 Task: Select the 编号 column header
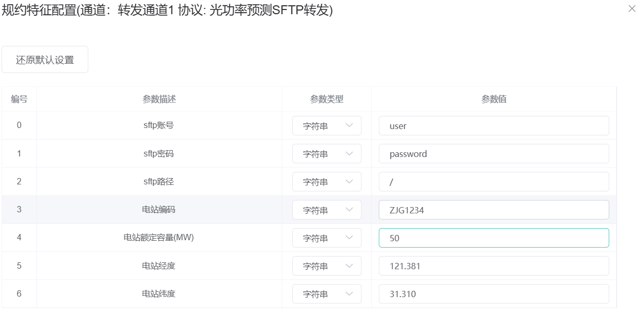coord(19,99)
